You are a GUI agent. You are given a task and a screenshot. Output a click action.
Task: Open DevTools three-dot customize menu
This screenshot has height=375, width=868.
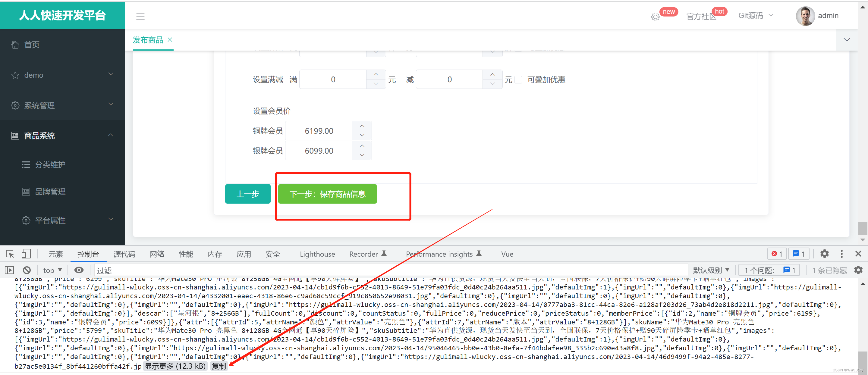coord(841,254)
